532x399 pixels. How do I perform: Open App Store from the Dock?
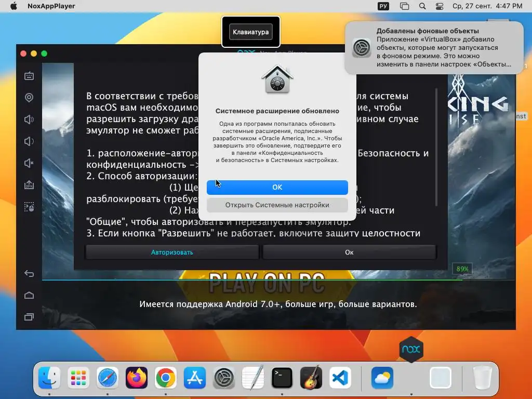pos(195,378)
